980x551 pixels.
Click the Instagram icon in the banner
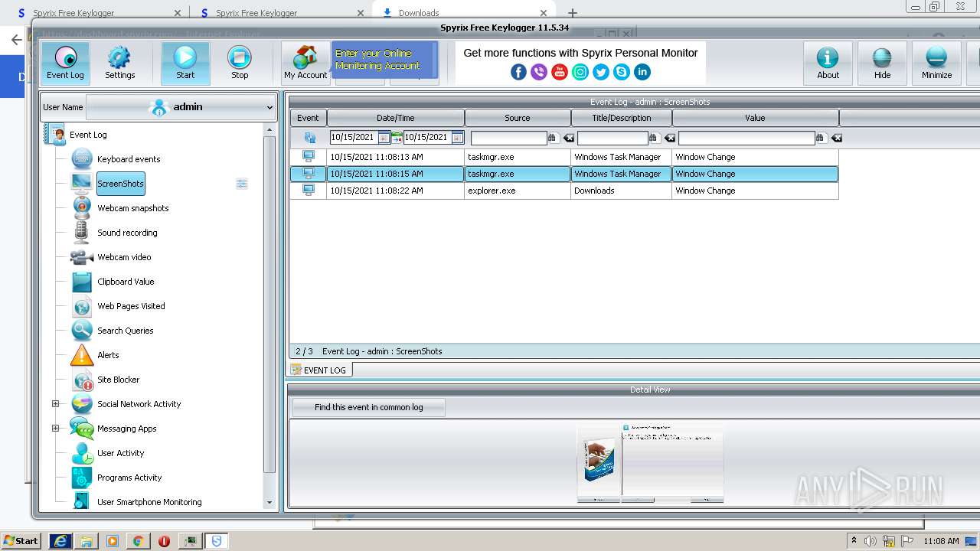point(580,72)
